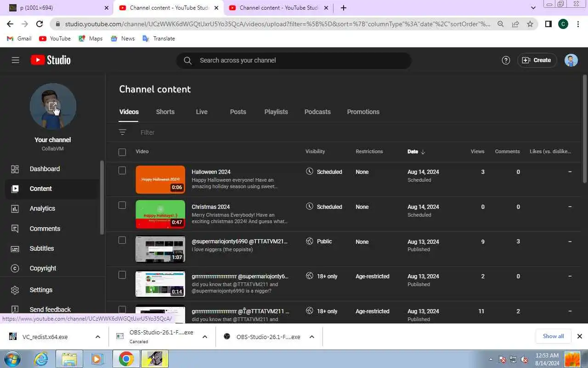Click the Search across your channel field

click(x=294, y=60)
